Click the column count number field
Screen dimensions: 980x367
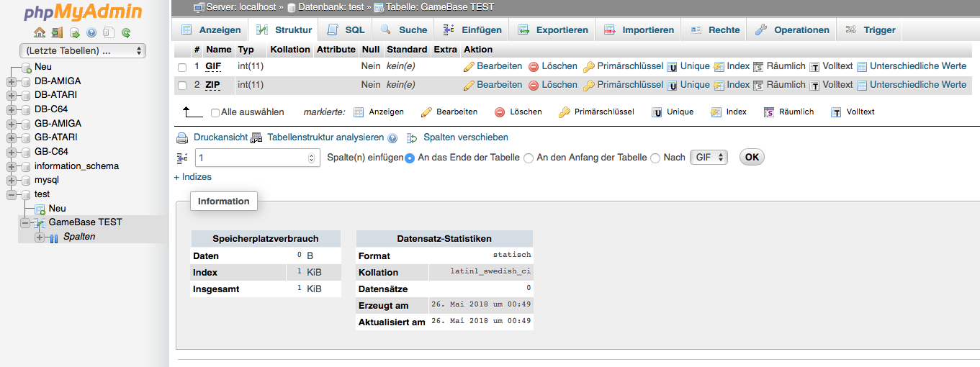click(252, 158)
